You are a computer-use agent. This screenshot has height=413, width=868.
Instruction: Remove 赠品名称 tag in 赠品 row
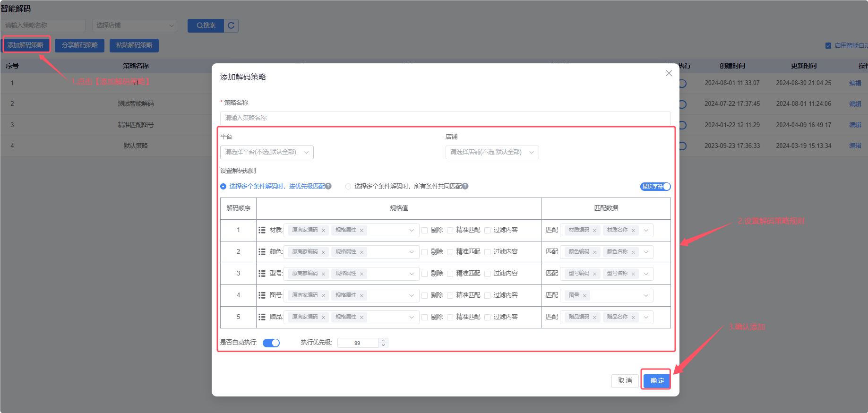[x=633, y=318]
